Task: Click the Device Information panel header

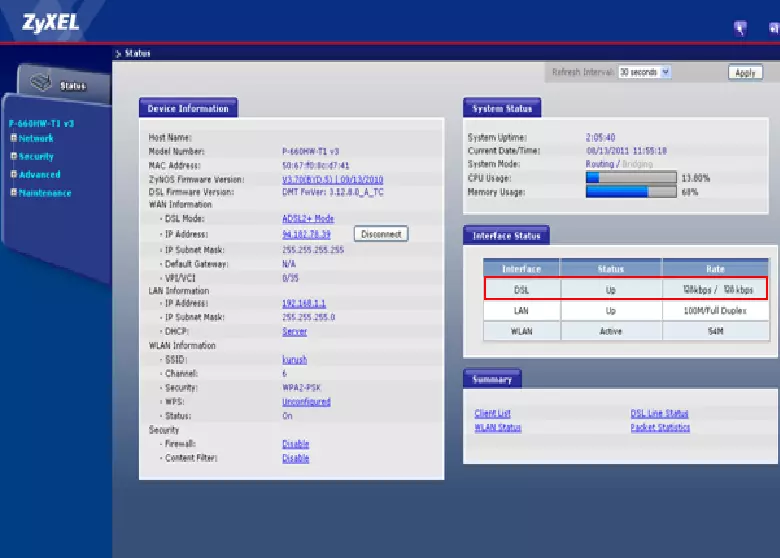Action: click(x=188, y=108)
